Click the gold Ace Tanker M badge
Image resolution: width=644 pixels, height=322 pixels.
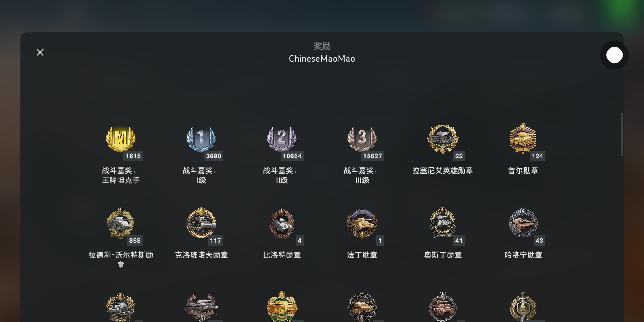121,139
